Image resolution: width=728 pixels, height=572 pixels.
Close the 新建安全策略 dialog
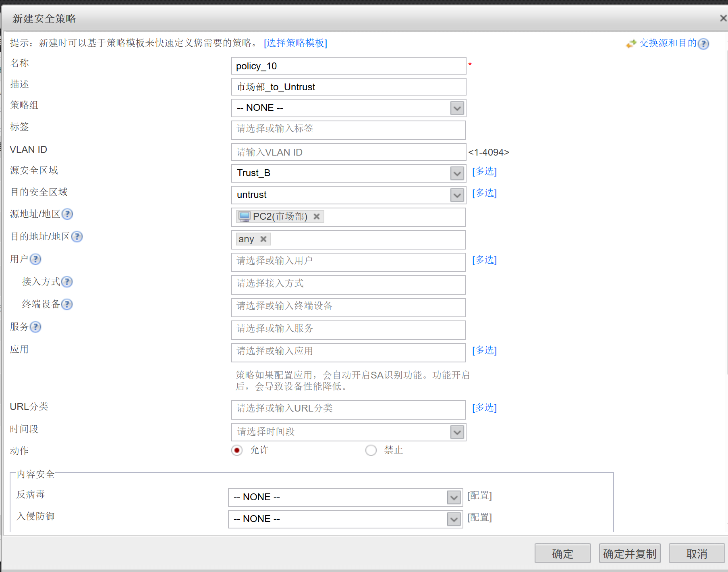click(723, 18)
